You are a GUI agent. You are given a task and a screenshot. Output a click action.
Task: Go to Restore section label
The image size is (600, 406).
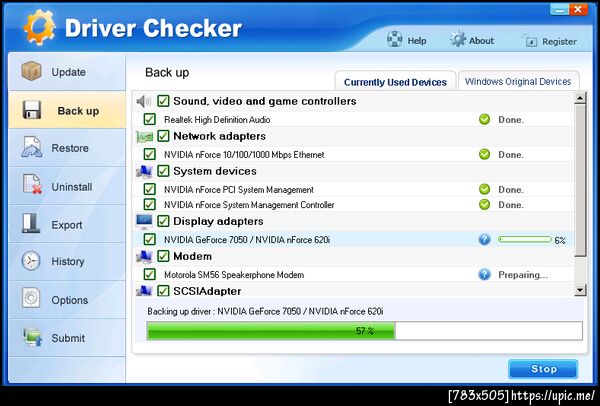click(70, 148)
